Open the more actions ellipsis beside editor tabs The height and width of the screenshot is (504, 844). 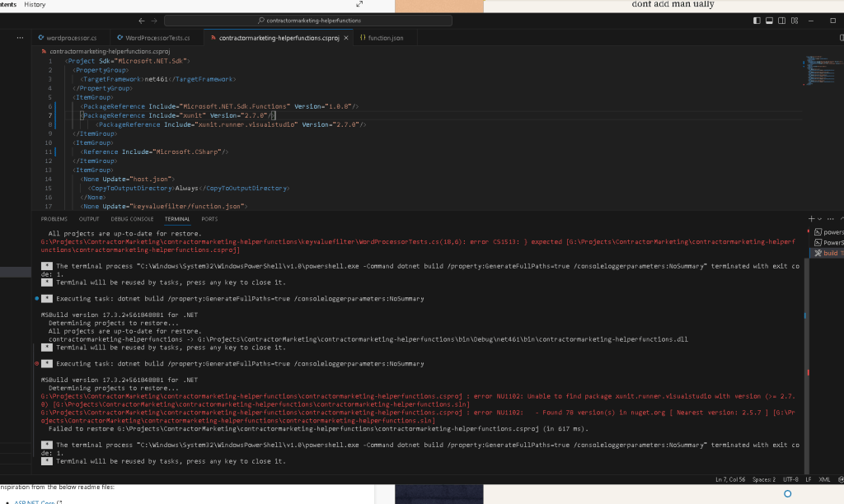coord(20,38)
